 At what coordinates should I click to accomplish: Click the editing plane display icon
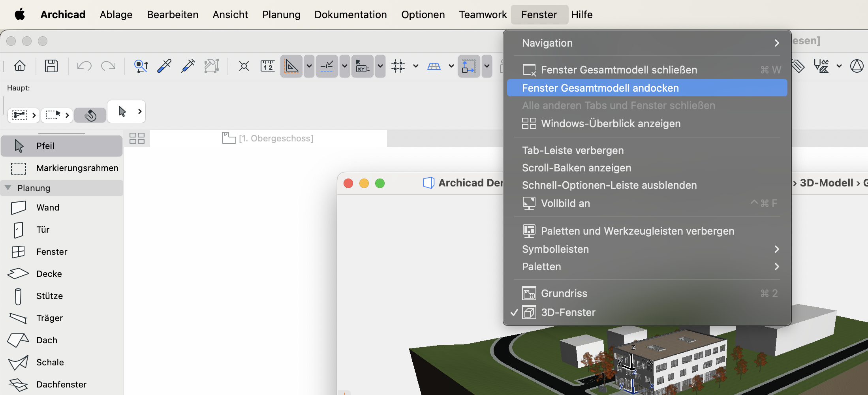(434, 66)
